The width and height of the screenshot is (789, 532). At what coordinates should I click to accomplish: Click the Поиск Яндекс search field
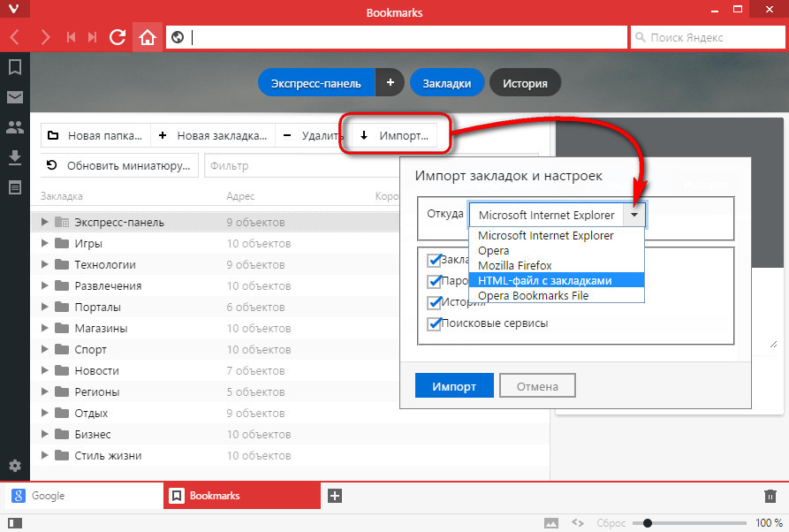pos(708,37)
